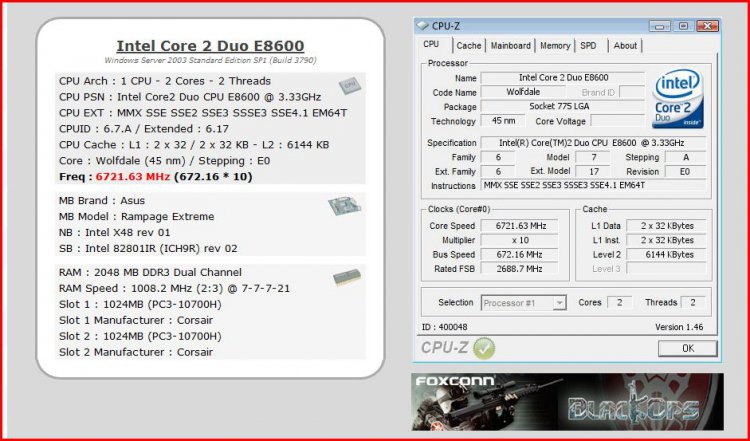Maximize the CPU-Z window
Screen dimensions: 750x441
coord(683,26)
